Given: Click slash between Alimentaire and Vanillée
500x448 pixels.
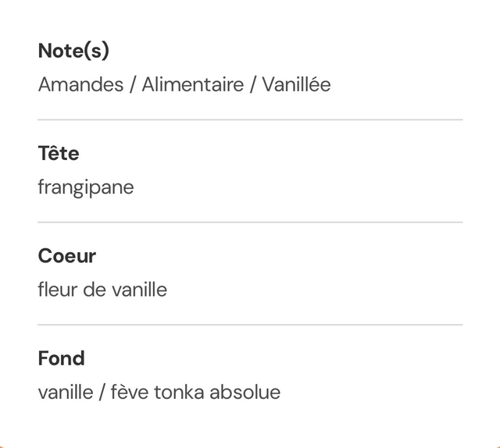Looking at the screenshot, I should pos(253,84).
